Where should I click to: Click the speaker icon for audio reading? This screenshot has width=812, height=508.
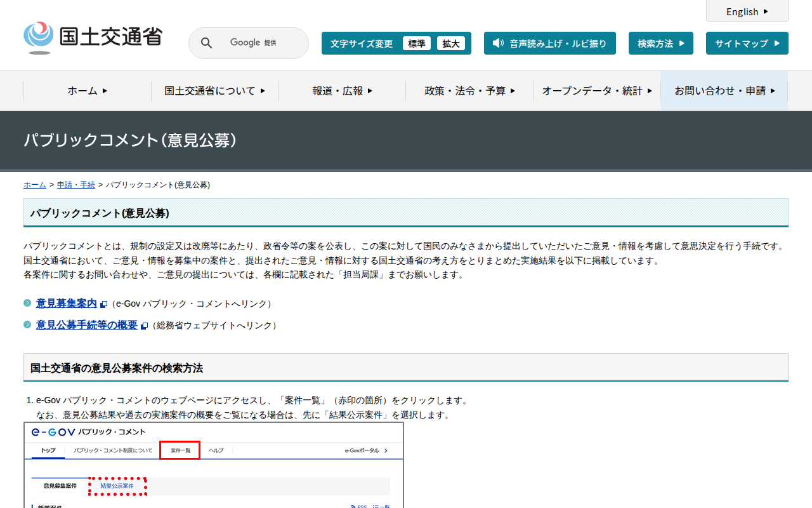[x=498, y=43]
